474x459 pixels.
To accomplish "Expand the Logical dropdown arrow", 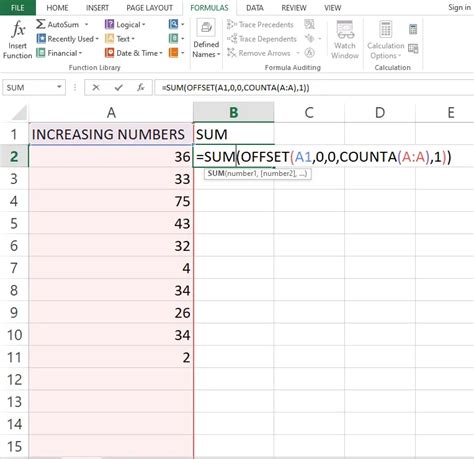I will (x=144, y=25).
